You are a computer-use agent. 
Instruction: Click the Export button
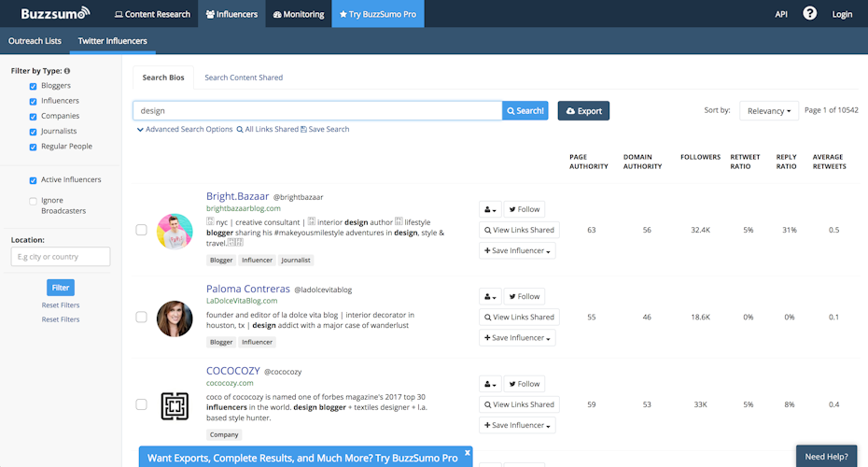[583, 111]
